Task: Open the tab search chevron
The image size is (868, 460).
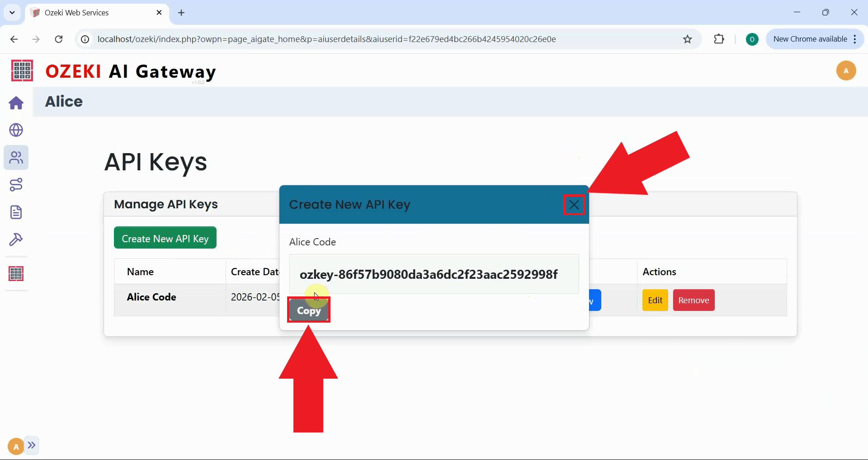Action: [12, 12]
